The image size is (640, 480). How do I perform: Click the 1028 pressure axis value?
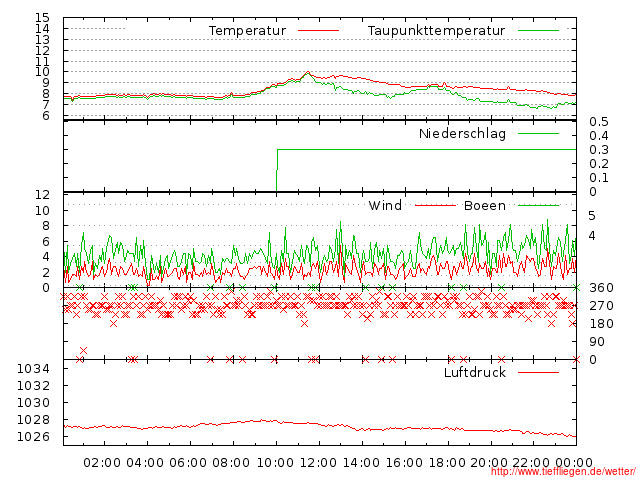point(33,420)
